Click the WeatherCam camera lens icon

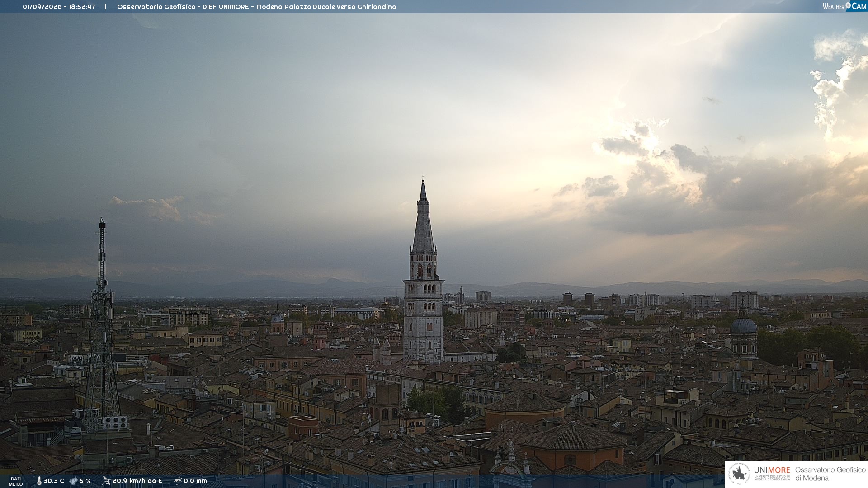tap(848, 5)
